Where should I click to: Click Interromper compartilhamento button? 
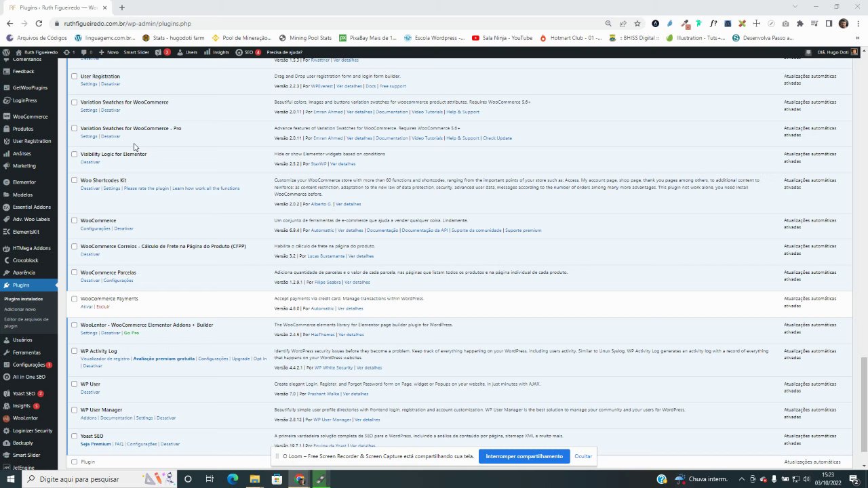[524, 456]
